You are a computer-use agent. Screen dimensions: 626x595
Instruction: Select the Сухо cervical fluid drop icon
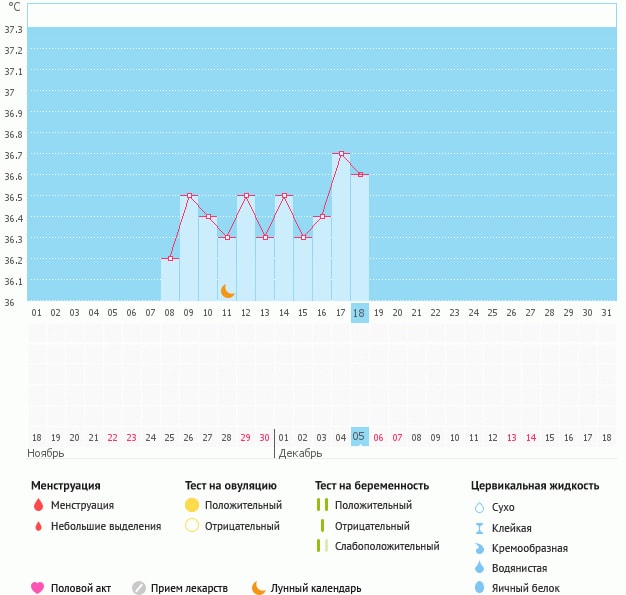click(x=478, y=507)
